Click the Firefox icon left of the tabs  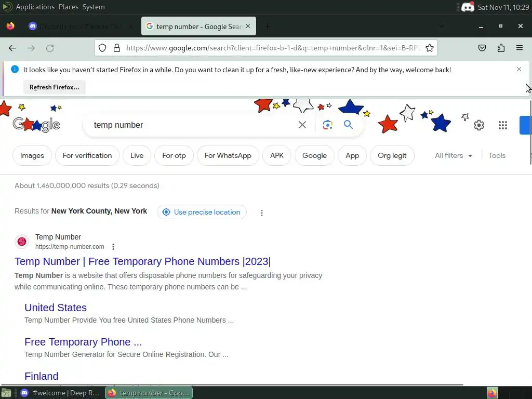[10, 26]
